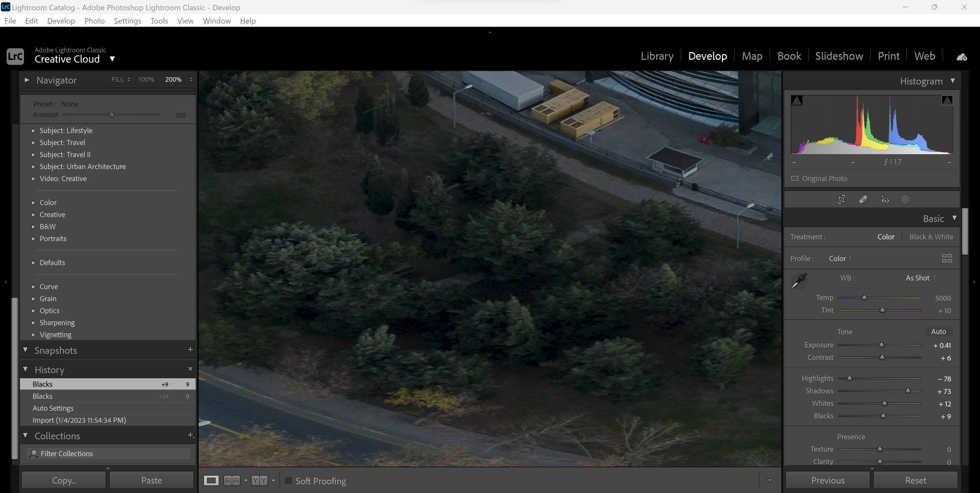Open the Settings menu
The image size is (980, 493).
point(127,21)
